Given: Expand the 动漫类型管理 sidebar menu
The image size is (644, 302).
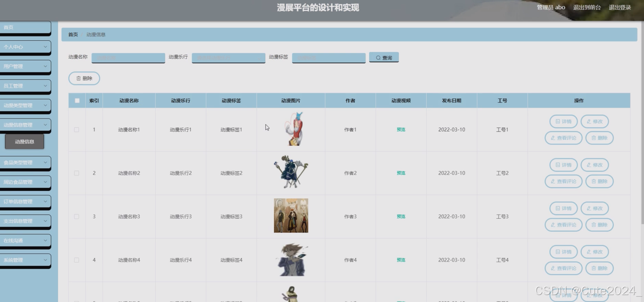Looking at the screenshot, I should coord(25,105).
